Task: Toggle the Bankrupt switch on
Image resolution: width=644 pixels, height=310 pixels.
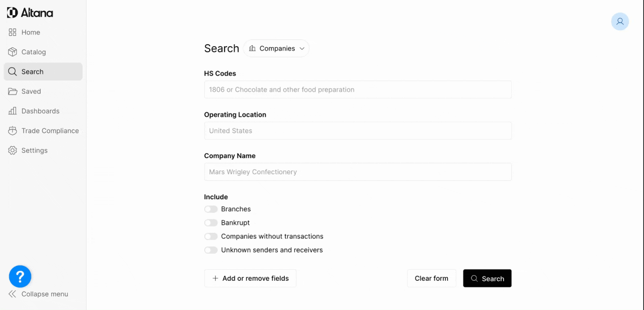Action: (211, 223)
